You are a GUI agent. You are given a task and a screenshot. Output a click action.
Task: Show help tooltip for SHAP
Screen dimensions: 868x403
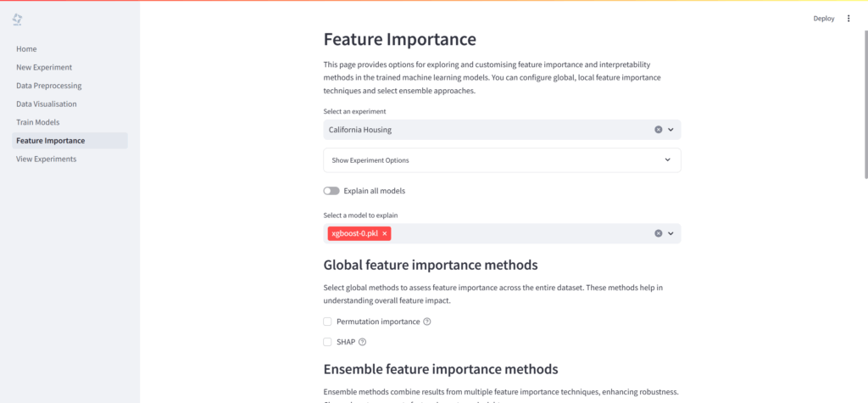[363, 342]
